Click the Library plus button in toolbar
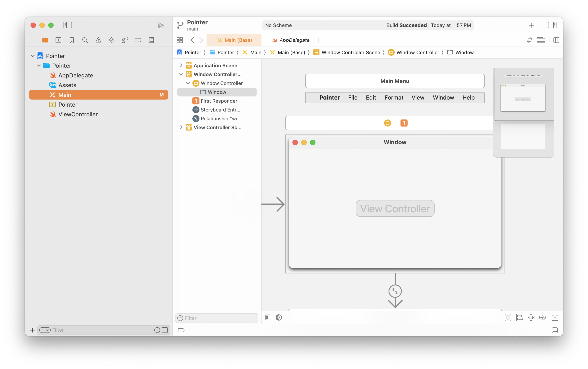588x369 pixels. 532,25
